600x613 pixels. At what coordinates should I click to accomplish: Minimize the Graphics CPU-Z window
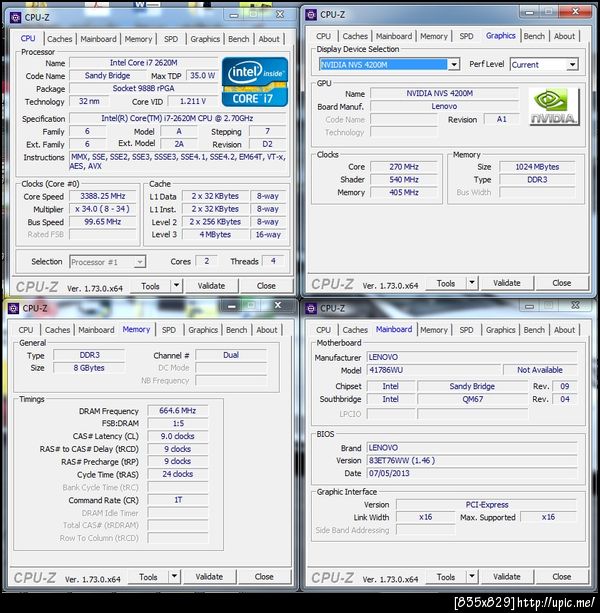(x=530, y=13)
